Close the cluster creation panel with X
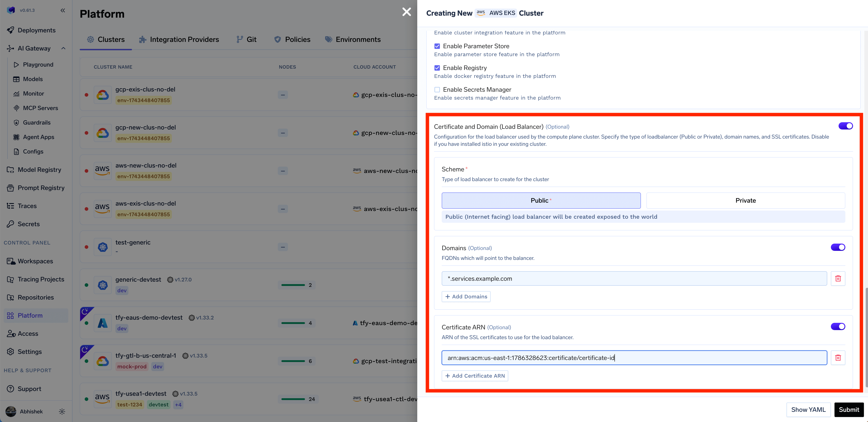 [406, 12]
